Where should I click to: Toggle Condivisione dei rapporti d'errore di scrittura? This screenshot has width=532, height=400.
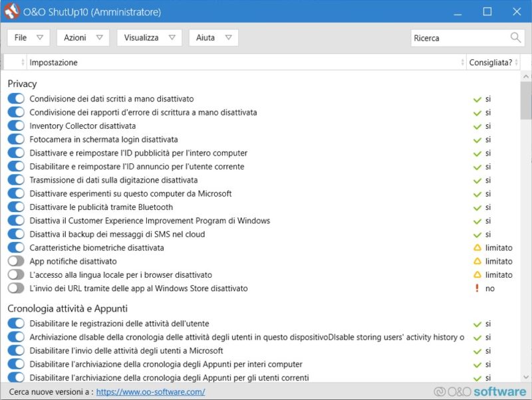[x=16, y=112]
